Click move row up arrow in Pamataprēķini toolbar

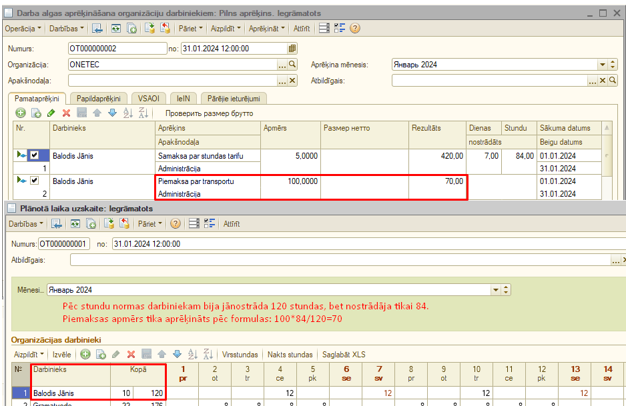pos(98,114)
